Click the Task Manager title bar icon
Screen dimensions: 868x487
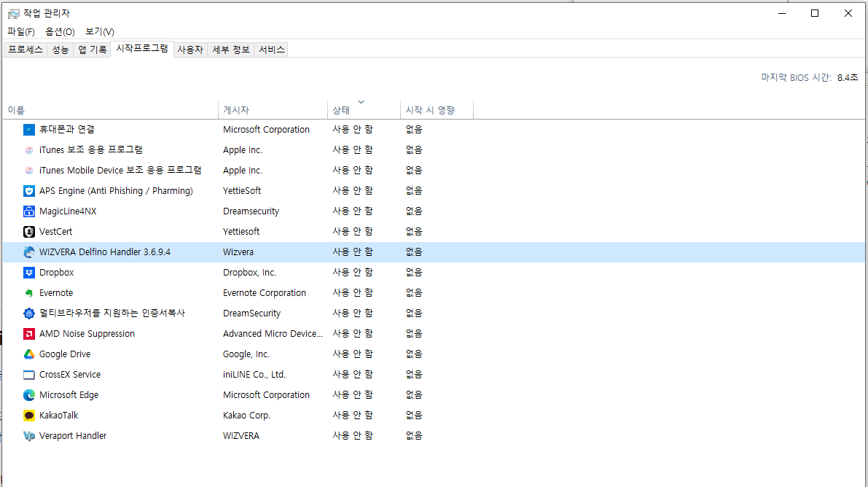tap(13, 13)
